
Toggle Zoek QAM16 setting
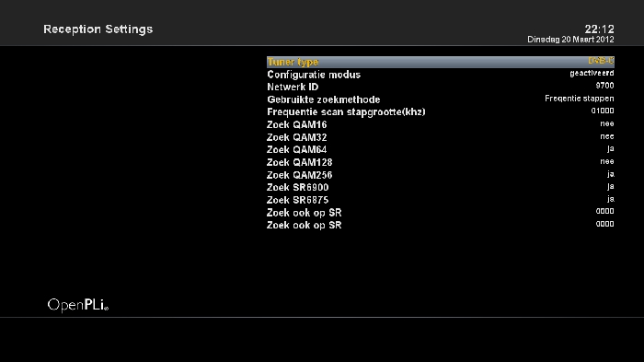coord(441,124)
